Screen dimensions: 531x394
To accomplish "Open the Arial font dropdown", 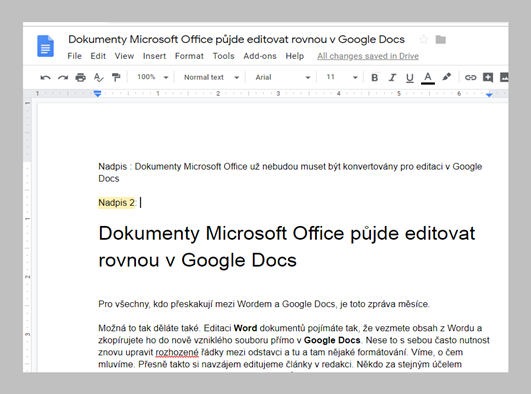I will [x=283, y=77].
